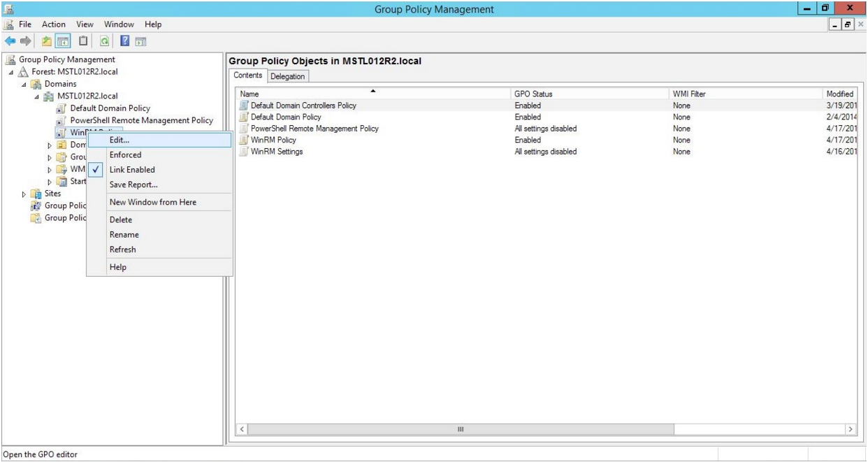
Task: Click the inner MDI restore button below the title bar
Action: pyautogui.click(x=847, y=25)
